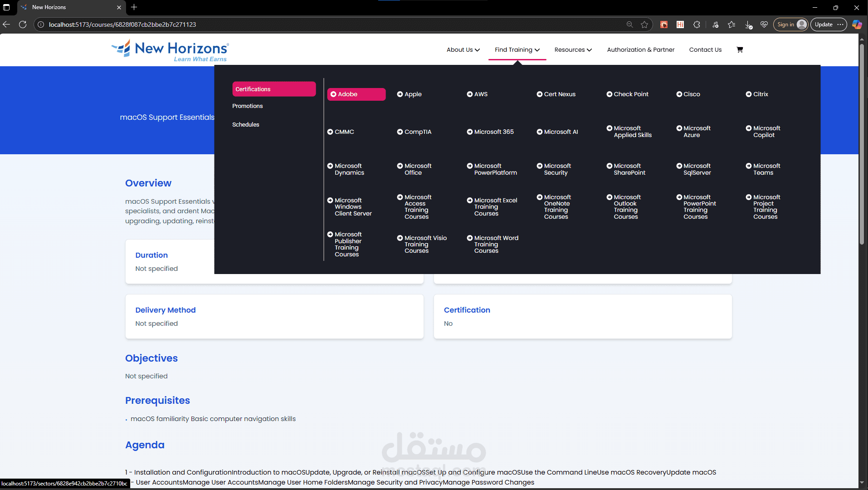Screen dimensions: 868x490
Task: Click the profile avatar icon
Action: click(x=801, y=24)
